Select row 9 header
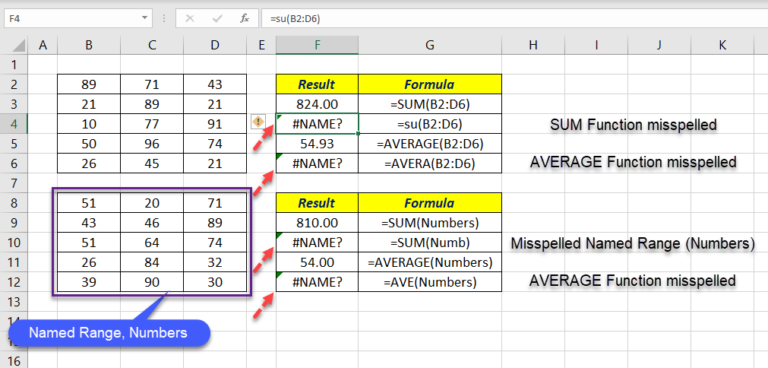 (14, 223)
